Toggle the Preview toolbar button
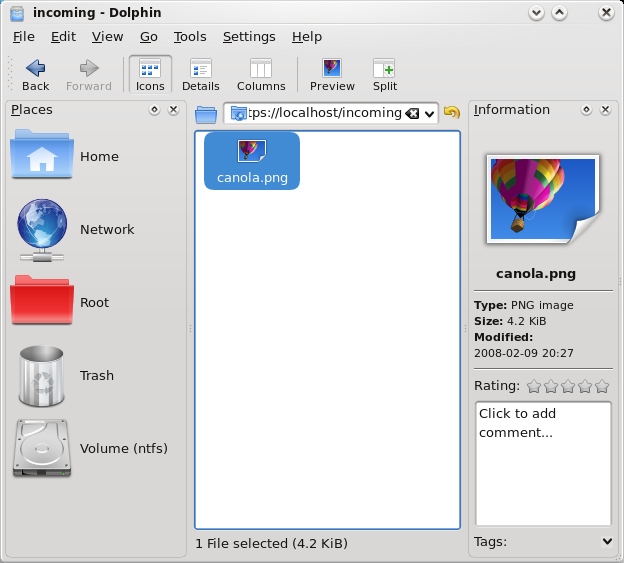 point(332,75)
